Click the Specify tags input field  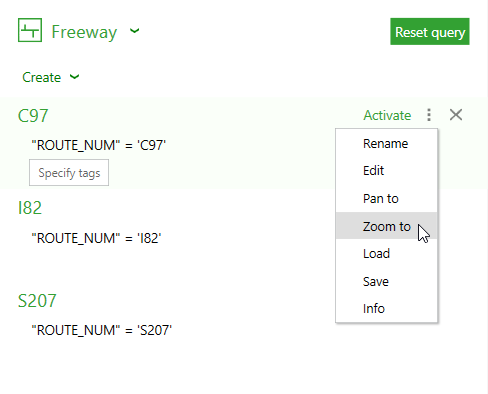69,173
